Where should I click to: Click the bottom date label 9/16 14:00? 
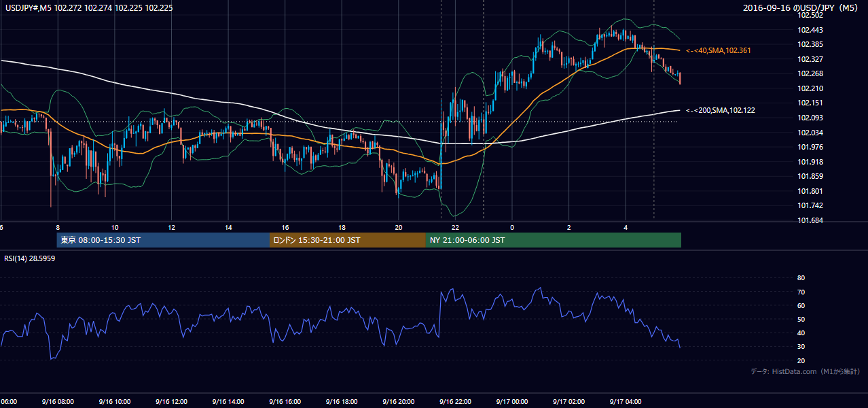228,402
